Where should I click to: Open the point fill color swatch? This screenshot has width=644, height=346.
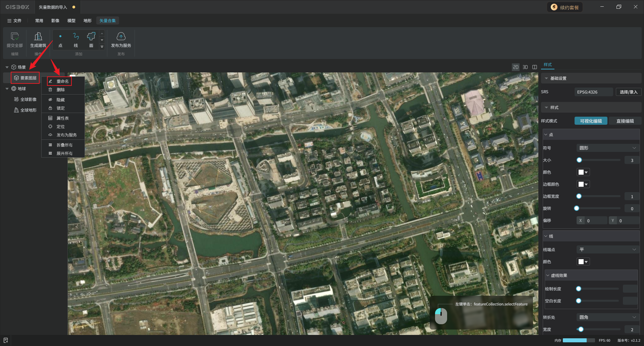point(583,172)
